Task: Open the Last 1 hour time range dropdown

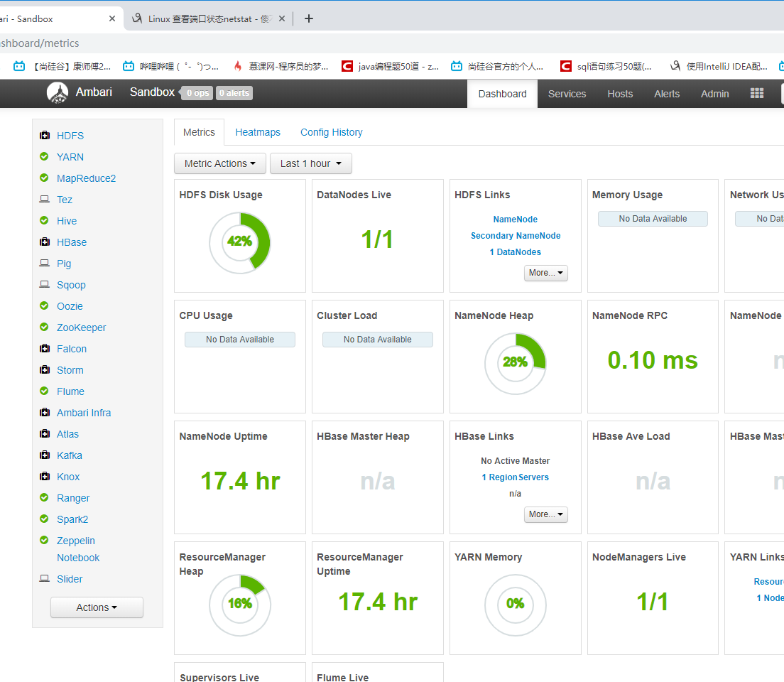Action: coord(310,163)
